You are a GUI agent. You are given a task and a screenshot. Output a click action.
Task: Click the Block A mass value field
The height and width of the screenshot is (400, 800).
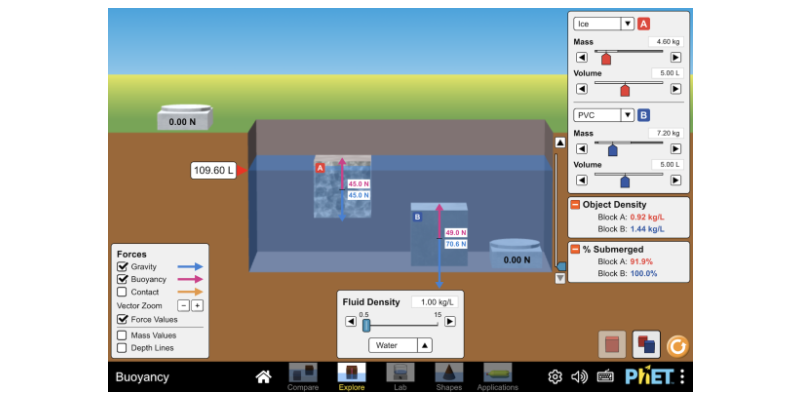tap(665, 42)
